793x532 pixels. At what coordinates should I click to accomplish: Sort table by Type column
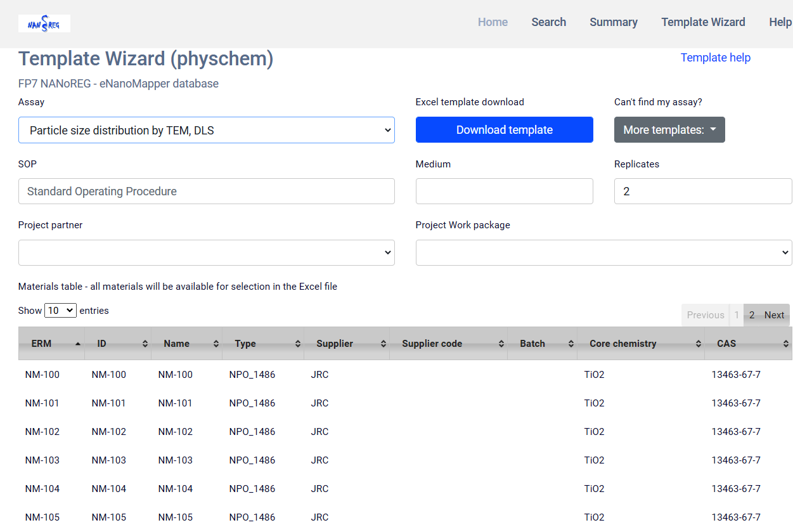click(x=263, y=344)
